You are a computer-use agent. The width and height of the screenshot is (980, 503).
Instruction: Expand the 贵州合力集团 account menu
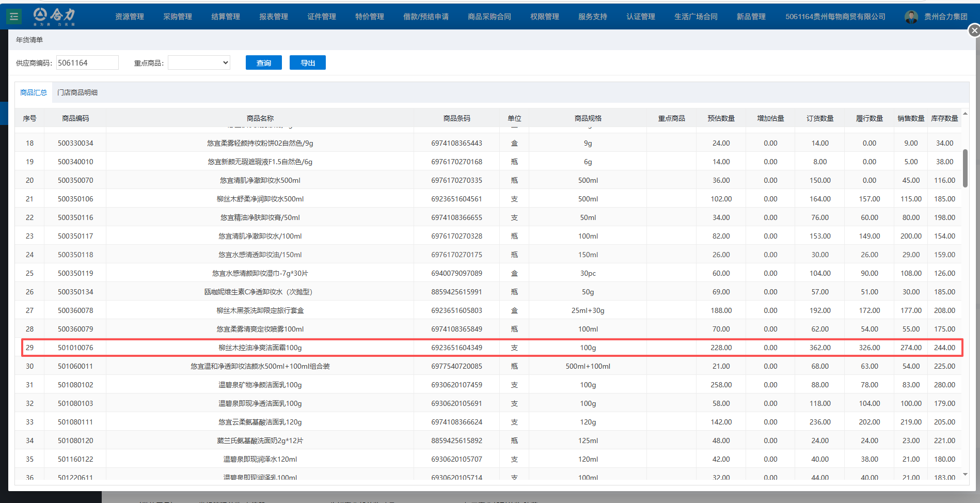point(945,17)
